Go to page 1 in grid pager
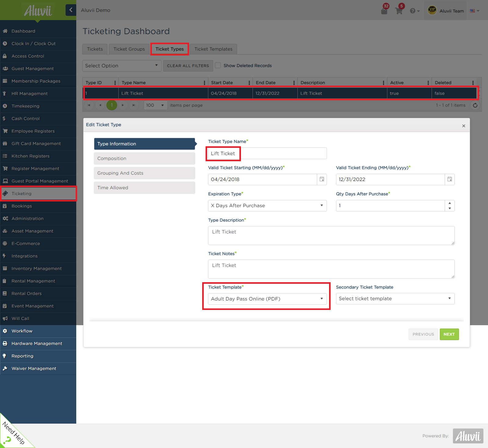Screen dimensions: 488x448 click(112, 105)
